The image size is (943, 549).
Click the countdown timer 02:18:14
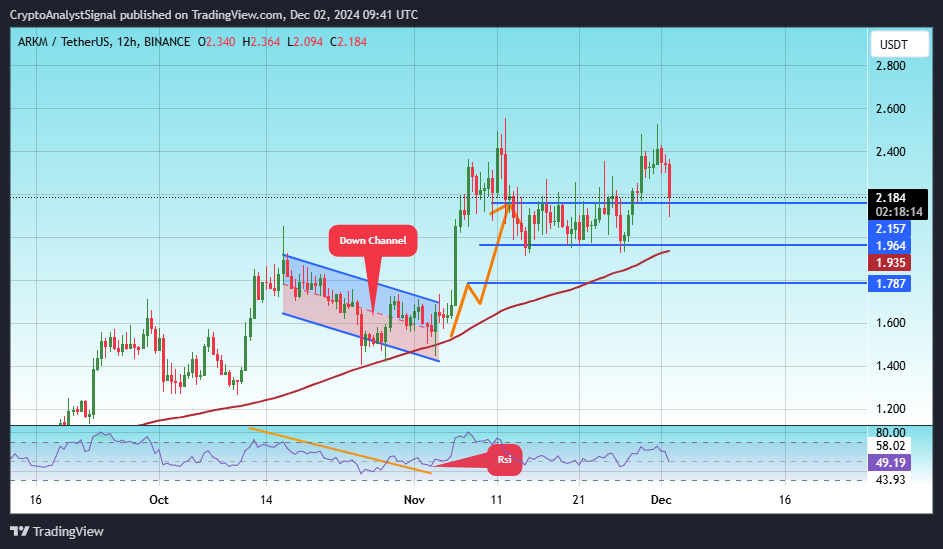point(898,212)
